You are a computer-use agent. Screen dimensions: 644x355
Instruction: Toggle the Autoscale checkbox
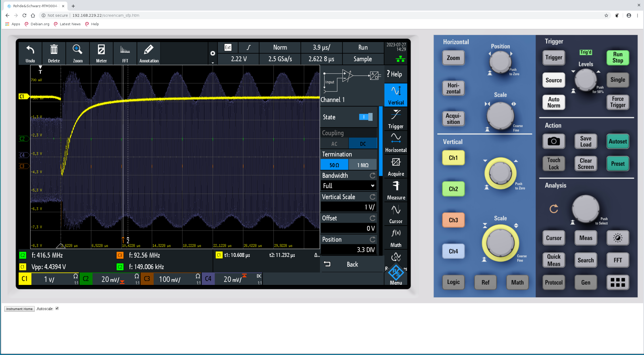coord(57,308)
